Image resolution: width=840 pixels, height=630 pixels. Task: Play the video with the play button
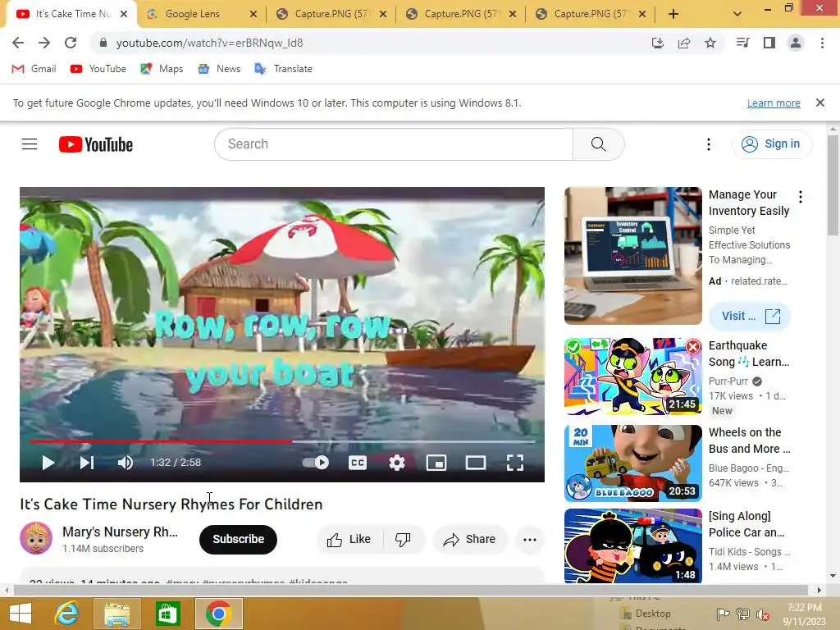48,463
